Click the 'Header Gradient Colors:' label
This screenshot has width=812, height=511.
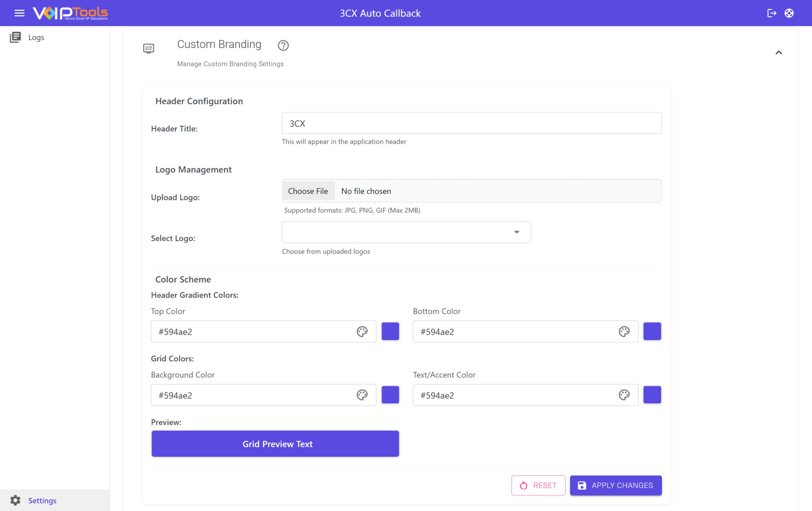(194, 295)
